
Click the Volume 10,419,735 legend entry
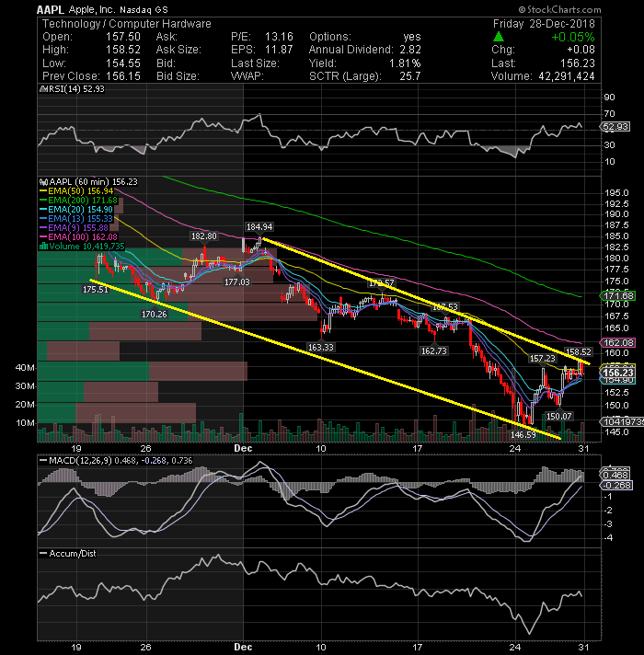point(86,246)
